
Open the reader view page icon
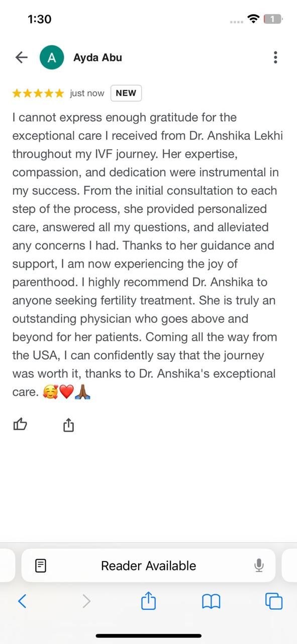point(41,566)
